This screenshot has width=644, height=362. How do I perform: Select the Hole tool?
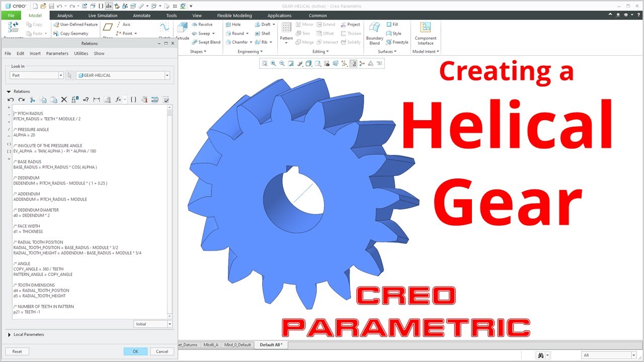[x=233, y=24]
